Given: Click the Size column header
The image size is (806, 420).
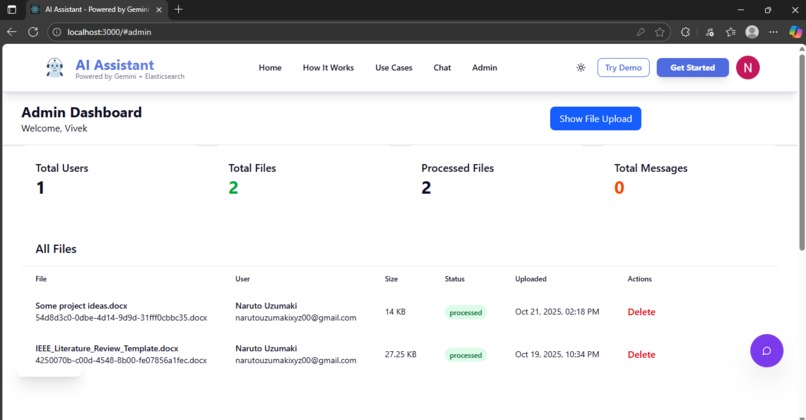Looking at the screenshot, I should (x=391, y=279).
